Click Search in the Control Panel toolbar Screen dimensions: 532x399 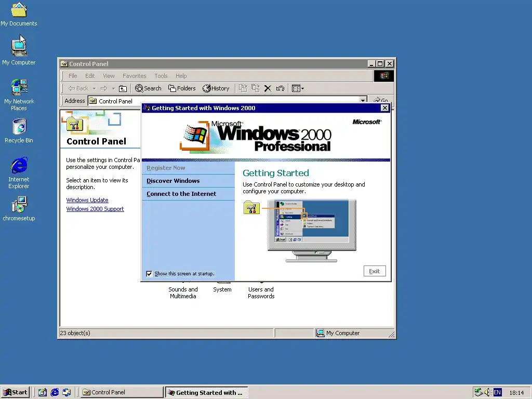[x=148, y=88]
